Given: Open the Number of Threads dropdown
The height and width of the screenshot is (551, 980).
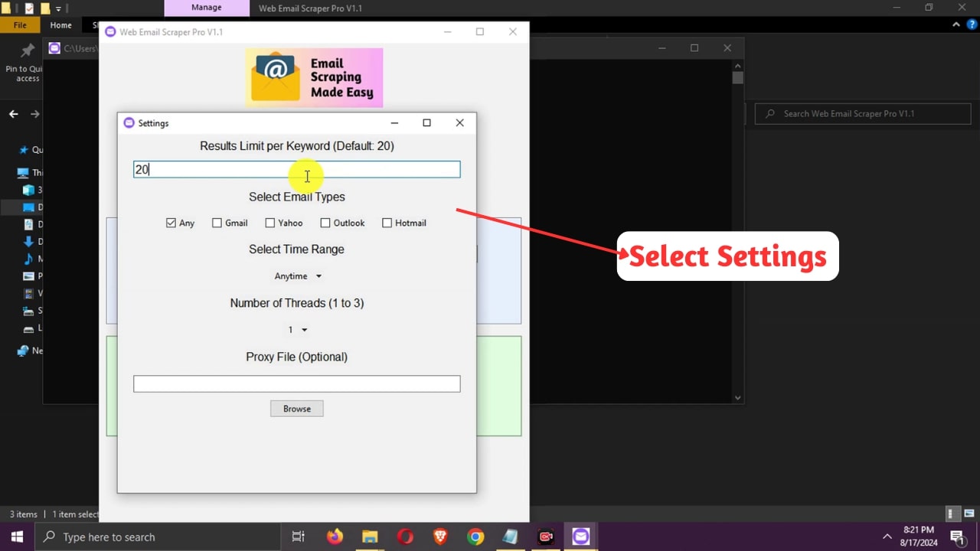Looking at the screenshot, I should pyautogui.click(x=297, y=330).
